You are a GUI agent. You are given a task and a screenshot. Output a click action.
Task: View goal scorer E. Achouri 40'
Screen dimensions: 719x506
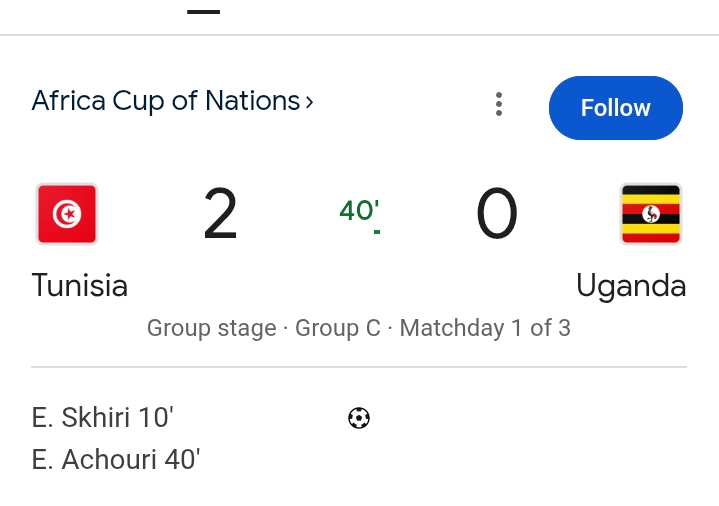coord(116,460)
